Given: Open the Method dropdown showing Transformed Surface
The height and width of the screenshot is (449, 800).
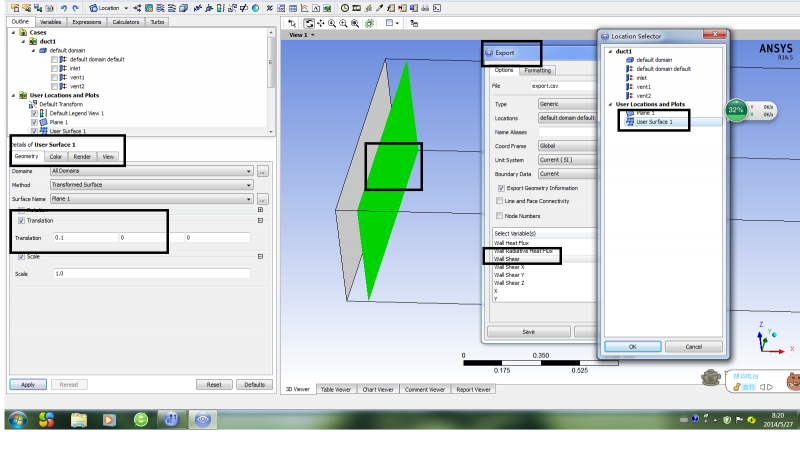Looking at the screenshot, I should click(150, 185).
